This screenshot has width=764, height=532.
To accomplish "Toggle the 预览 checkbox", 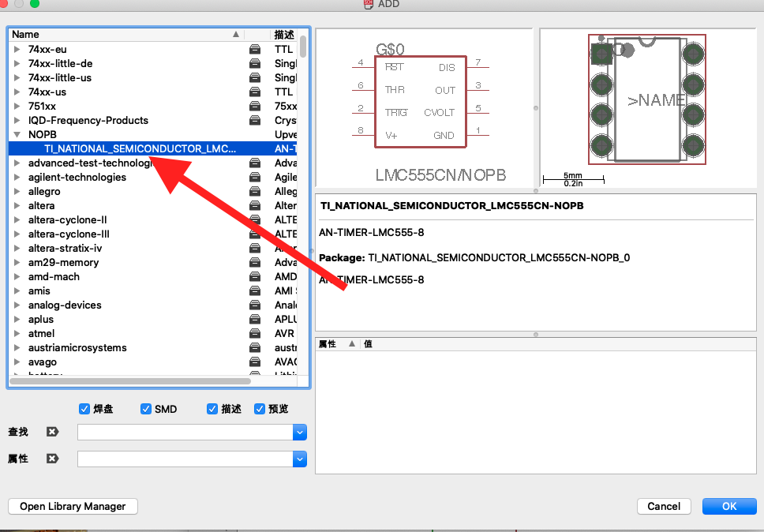I will 259,409.
